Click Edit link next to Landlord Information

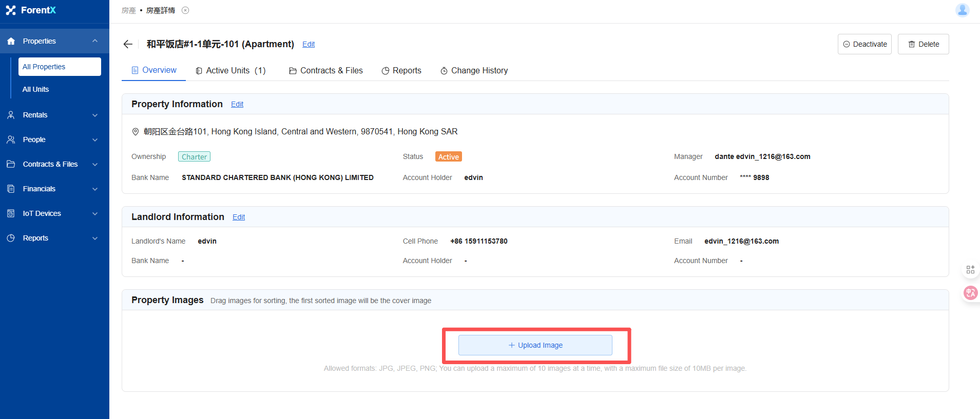click(x=239, y=217)
